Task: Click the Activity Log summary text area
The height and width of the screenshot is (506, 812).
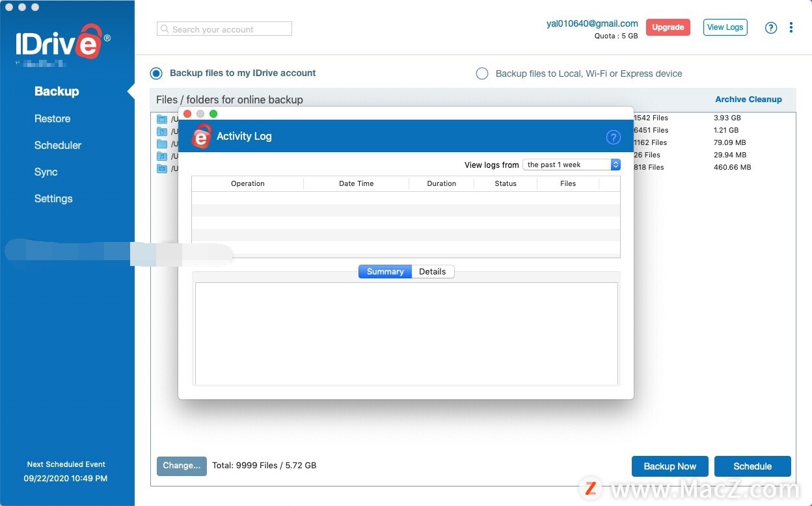Action: [x=407, y=333]
